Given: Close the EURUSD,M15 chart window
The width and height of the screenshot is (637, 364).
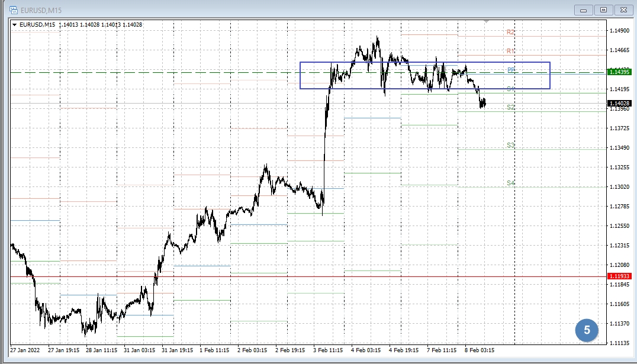Looking at the screenshot, I should click(623, 10).
